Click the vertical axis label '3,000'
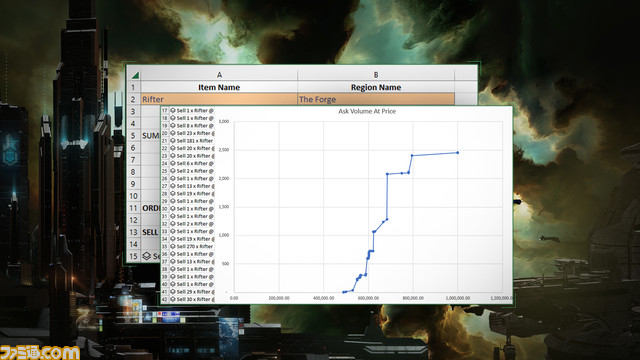640x360 pixels. (224, 122)
